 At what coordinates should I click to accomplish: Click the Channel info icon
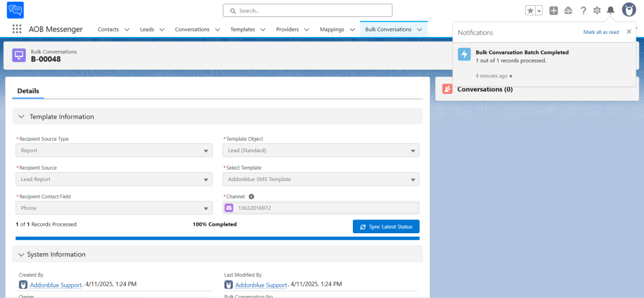252,197
